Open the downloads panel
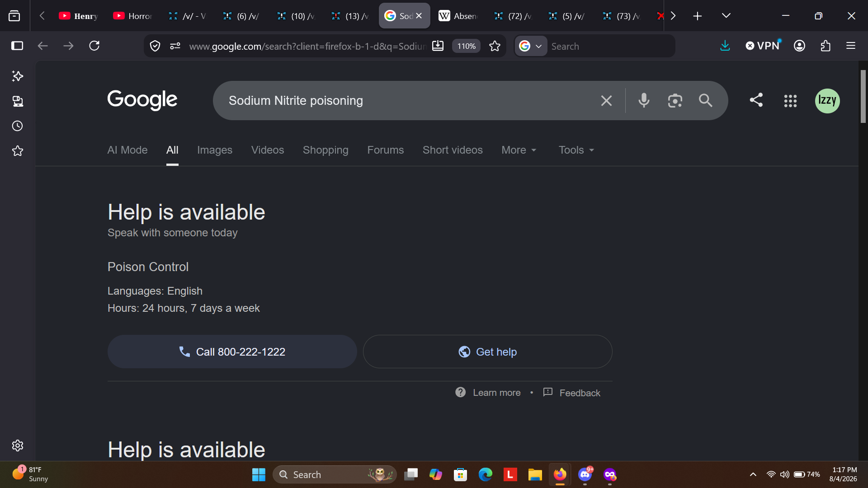The height and width of the screenshot is (488, 868). coord(725,46)
